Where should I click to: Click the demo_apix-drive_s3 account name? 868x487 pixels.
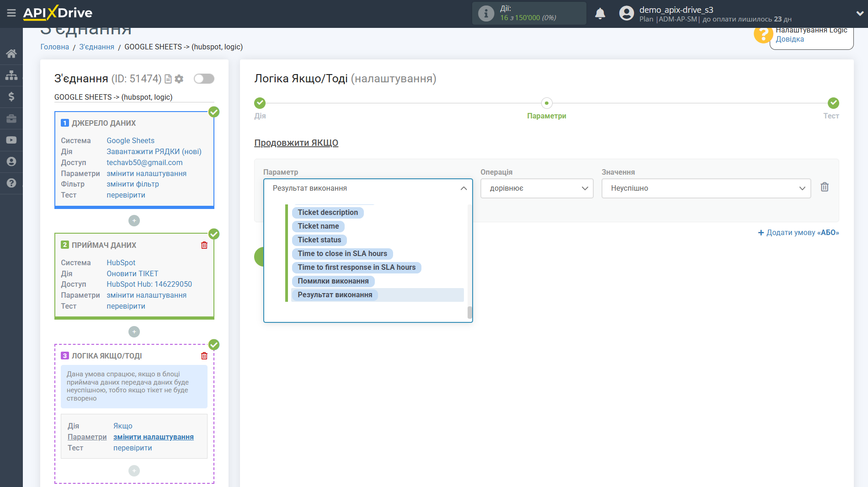point(676,10)
